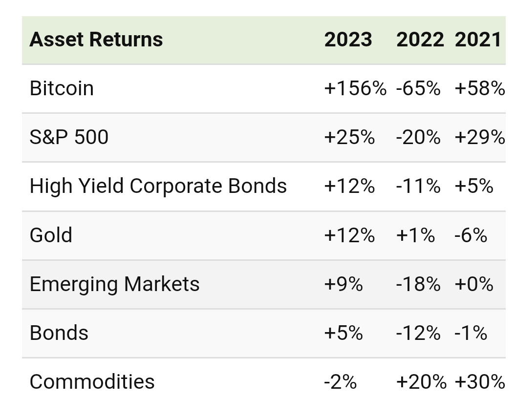Click the 2021 column header
The width and height of the screenshot is (517, 420).
pos(478,40)
